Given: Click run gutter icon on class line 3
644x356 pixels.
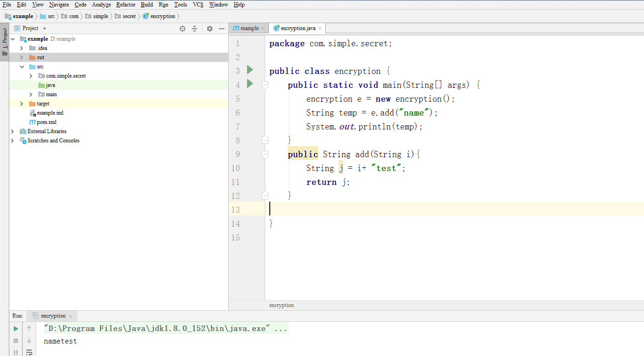Looking at the screenshot, I should [x=250, y=70].
